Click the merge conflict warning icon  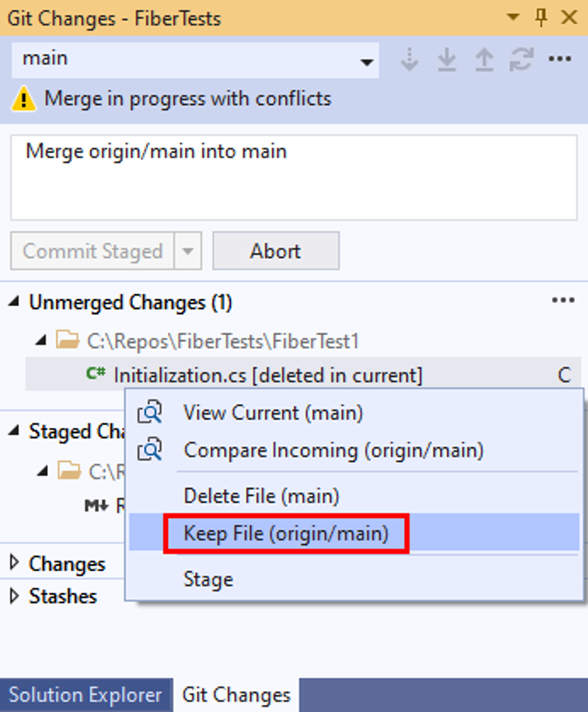click(24, 99)
